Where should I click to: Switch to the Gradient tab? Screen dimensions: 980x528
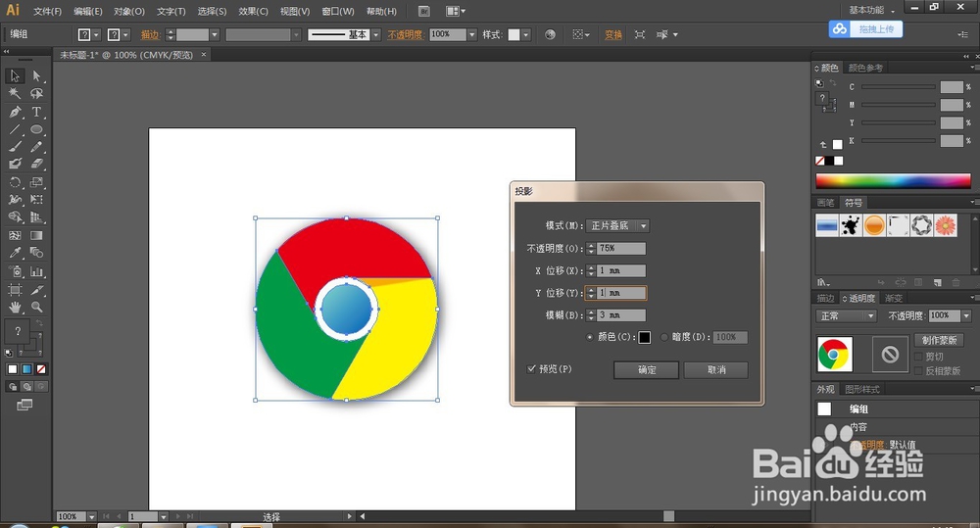coord(894,298)
